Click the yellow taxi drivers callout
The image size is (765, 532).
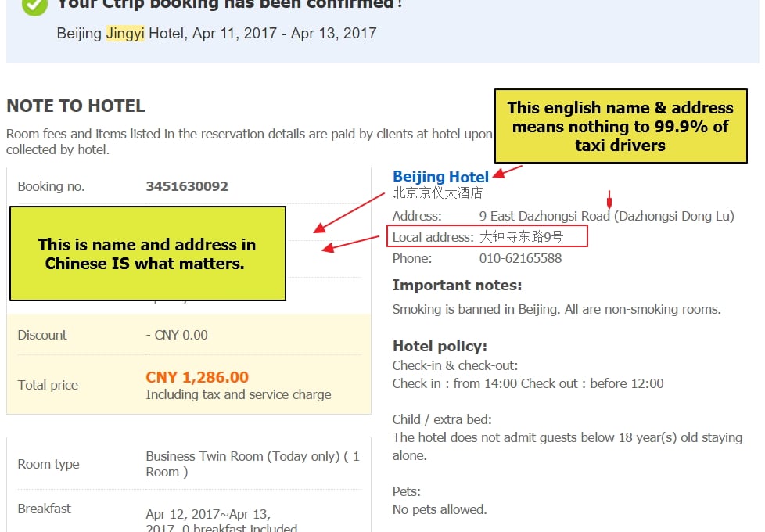[620, 126]
